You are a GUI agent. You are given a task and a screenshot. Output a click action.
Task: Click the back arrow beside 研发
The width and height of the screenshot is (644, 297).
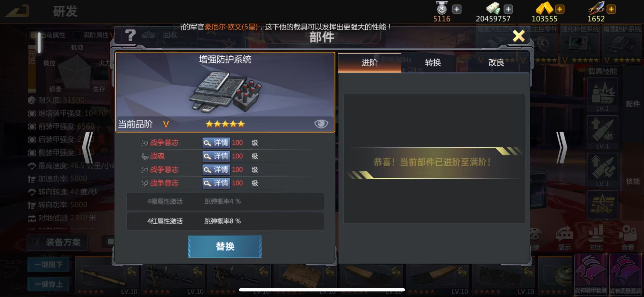[17, 11]
